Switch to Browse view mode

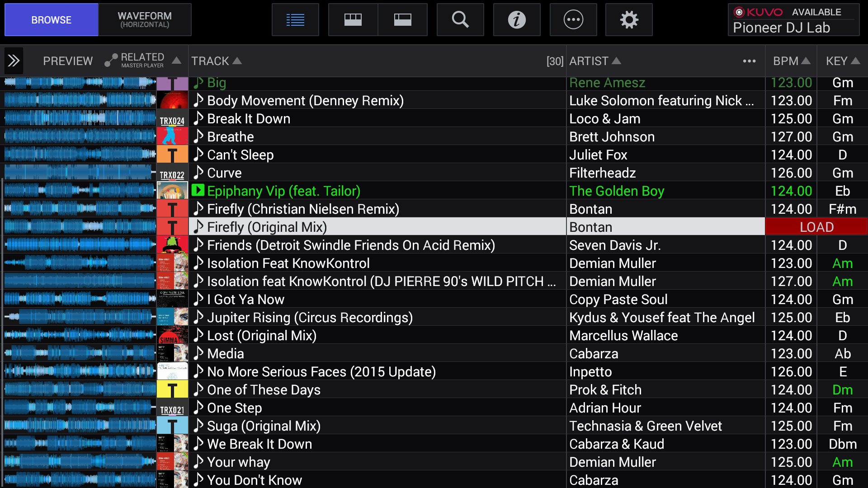51,20
